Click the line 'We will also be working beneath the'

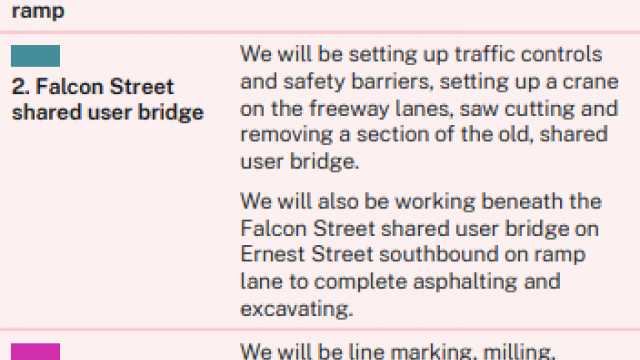(x=421, y=202)
